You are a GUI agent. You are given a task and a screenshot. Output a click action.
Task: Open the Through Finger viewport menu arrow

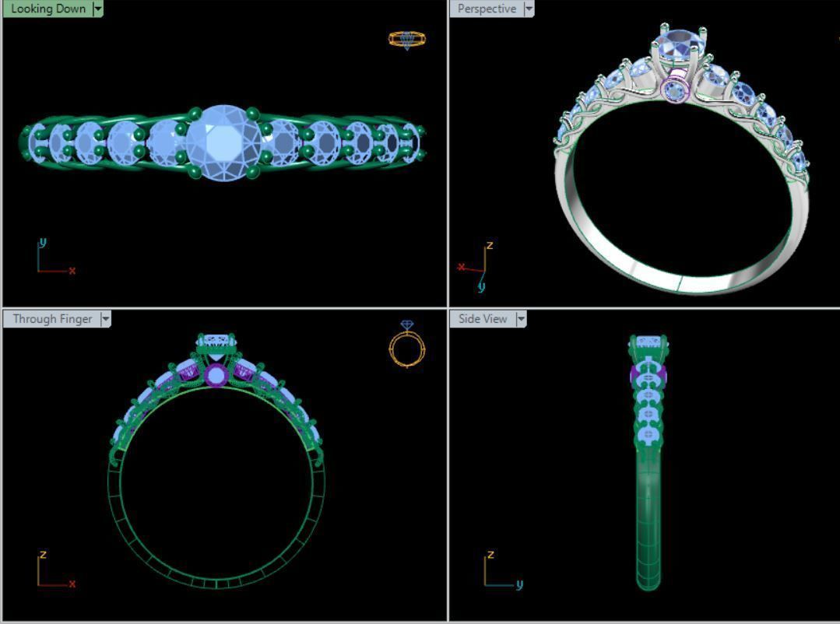(x=106, y=319)
